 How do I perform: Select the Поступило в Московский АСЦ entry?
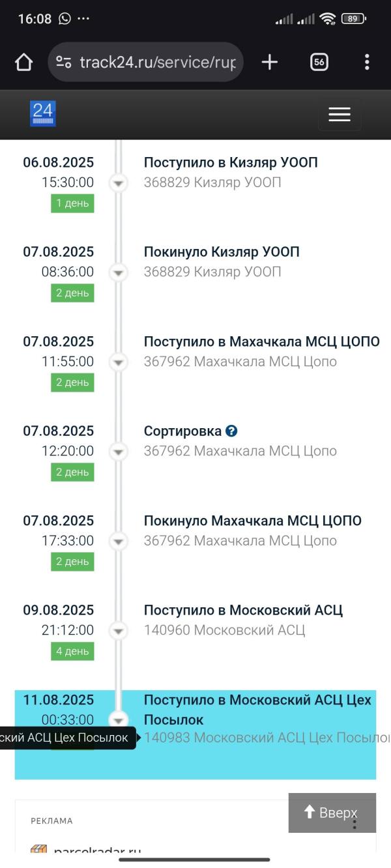coord(243,610)
